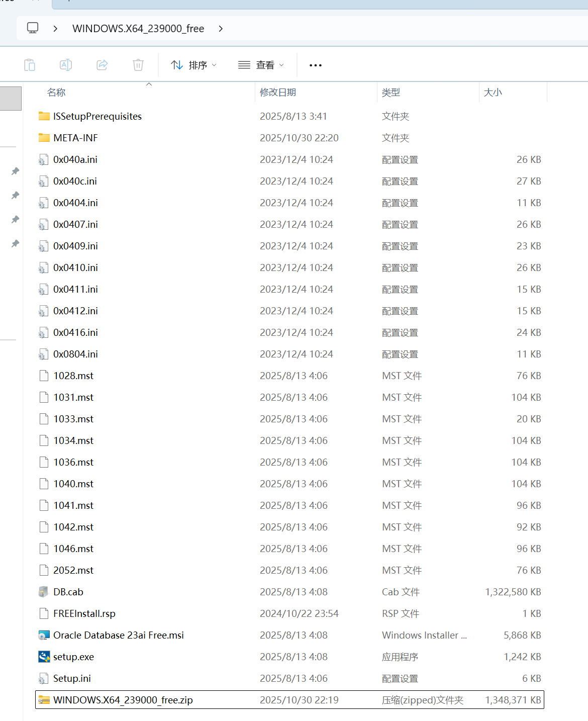Click the 应用程序 type text

coord(400,657)
